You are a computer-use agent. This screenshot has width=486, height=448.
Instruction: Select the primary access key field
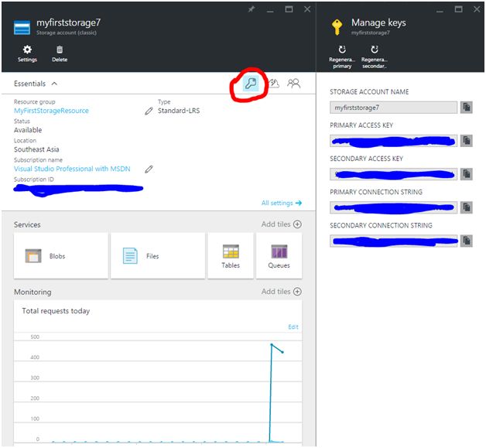click(393, 141)
